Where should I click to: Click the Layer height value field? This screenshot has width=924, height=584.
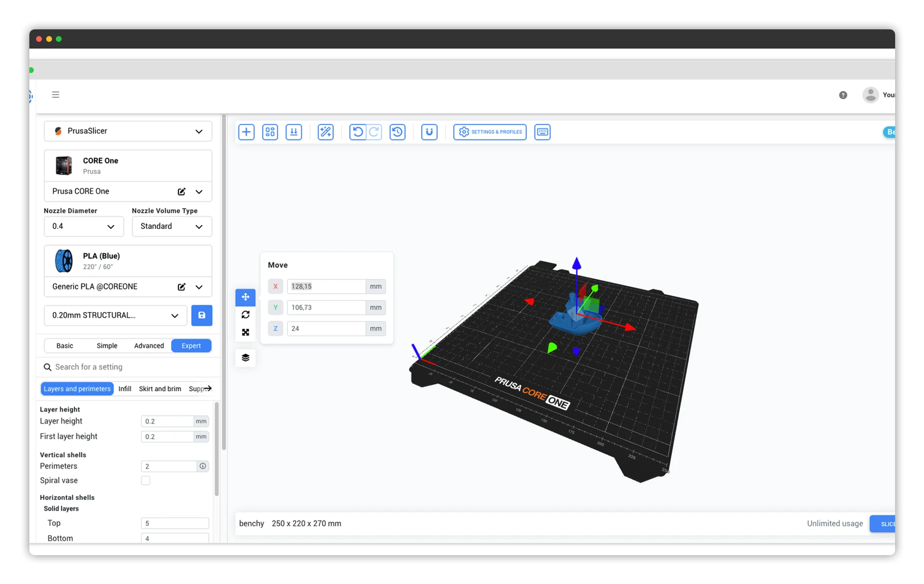tap(167, 421)
